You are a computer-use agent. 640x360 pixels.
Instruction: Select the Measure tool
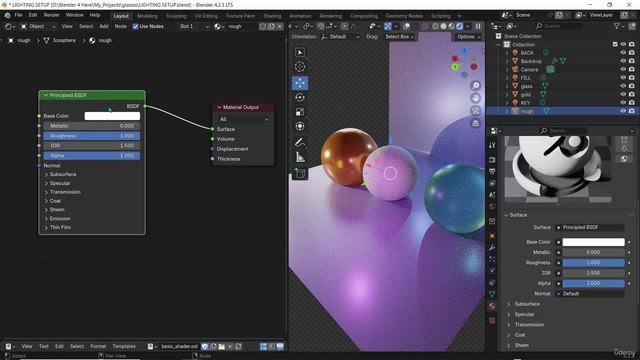300,157
